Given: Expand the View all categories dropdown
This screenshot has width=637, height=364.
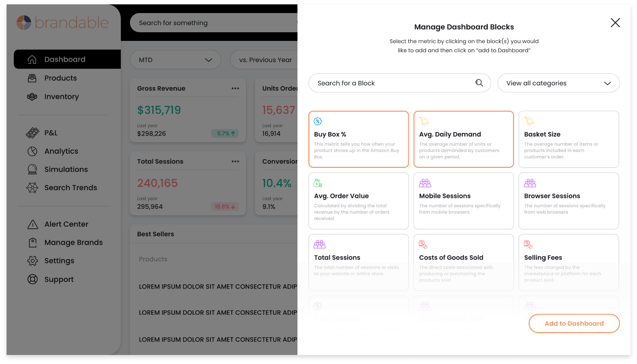Looking at the screenshot, I should 558,83.
